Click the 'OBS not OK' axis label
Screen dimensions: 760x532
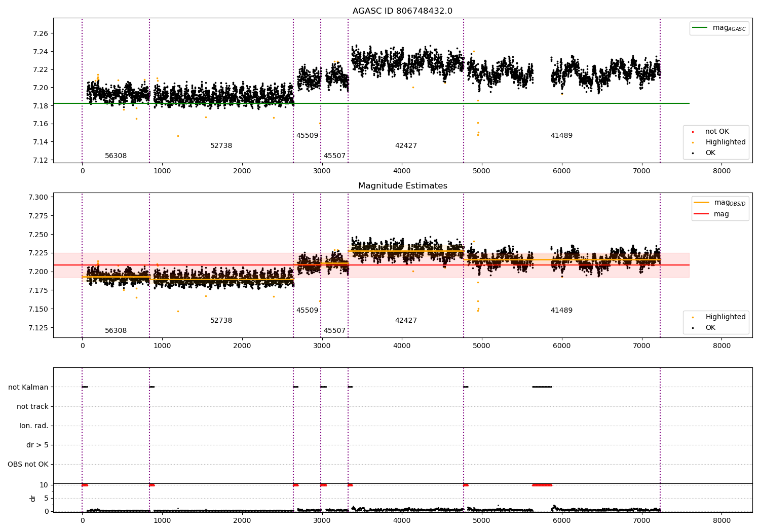28,464
